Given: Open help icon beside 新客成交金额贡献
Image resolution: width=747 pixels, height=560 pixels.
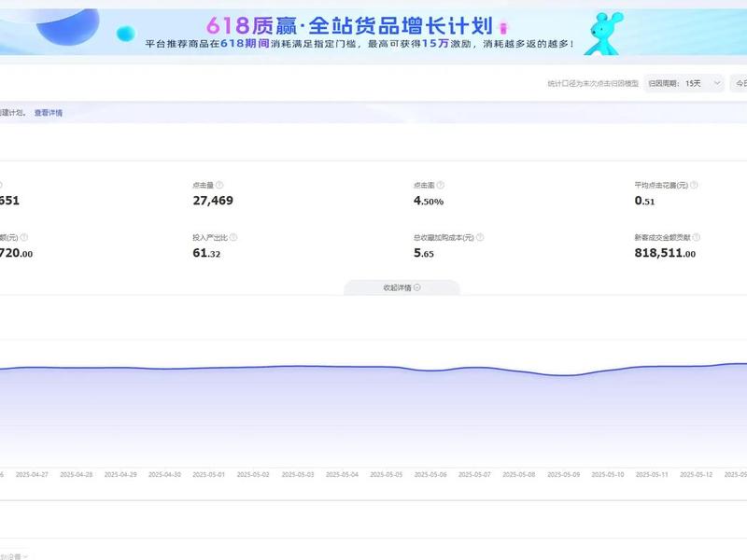Looking at the screenshot, I should 696,237.
